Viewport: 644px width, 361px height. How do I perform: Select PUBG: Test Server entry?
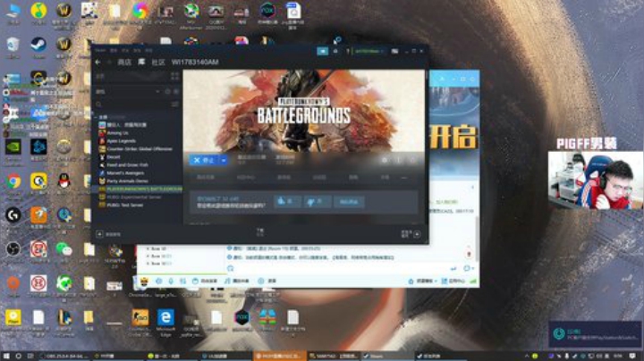[x=125, y=205]
